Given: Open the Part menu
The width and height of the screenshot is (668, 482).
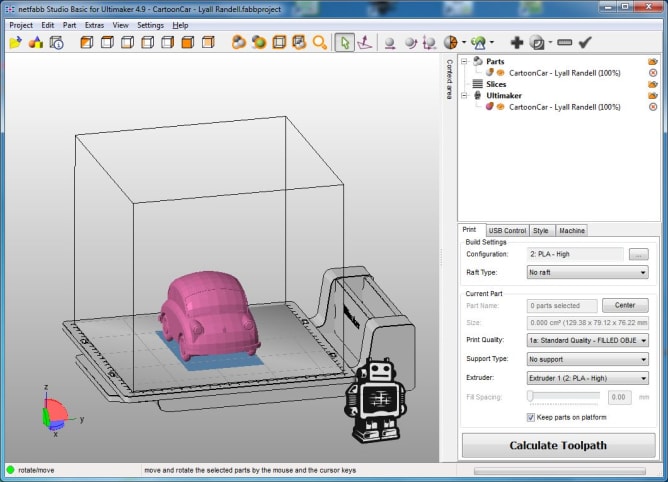Looking at the screenshot, I should 69,25.
